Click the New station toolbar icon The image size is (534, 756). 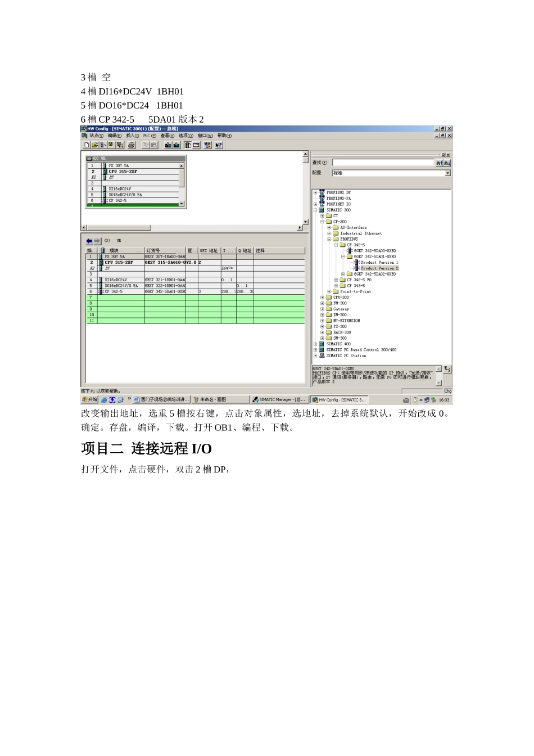click(87, 145)
